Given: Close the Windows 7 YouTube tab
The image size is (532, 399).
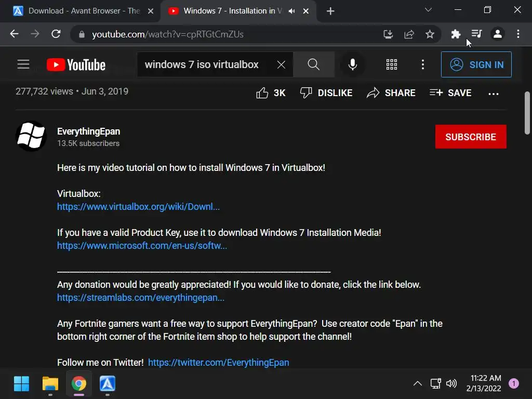Looking at the screenshot, I should click(x=305, y=11).
